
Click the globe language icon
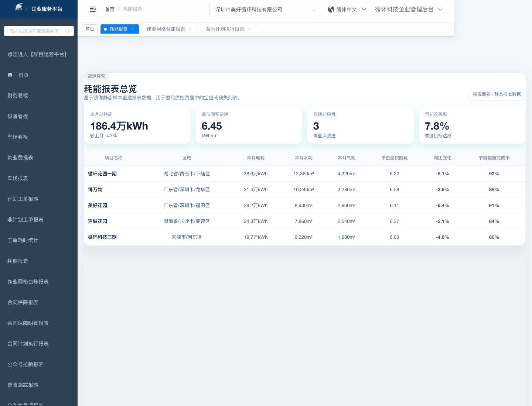331,10
